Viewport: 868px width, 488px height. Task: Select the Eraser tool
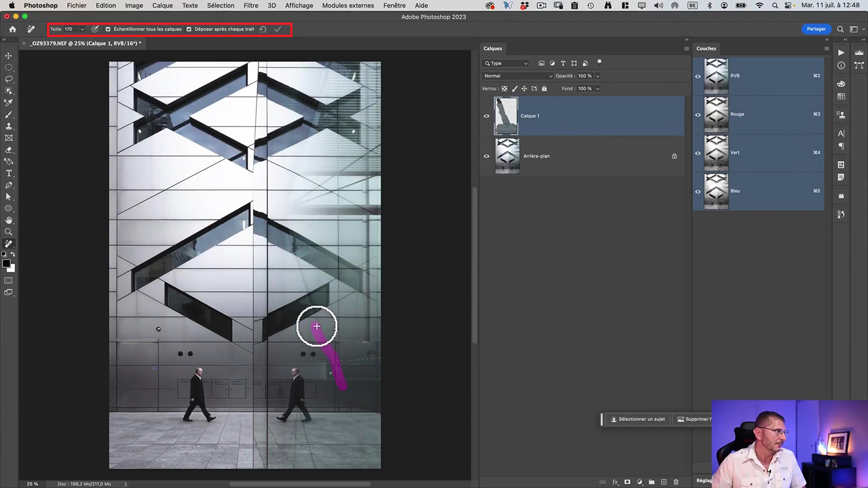9,150
